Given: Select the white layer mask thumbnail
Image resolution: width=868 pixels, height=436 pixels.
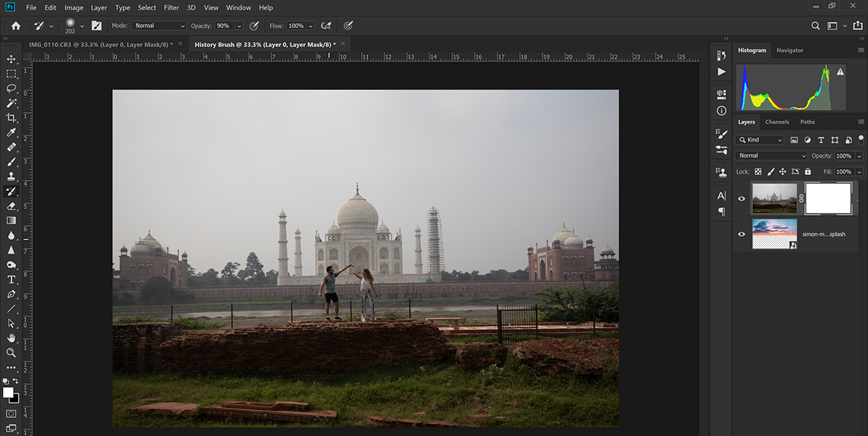Looking at the screenshot, I should coord(828,198).
